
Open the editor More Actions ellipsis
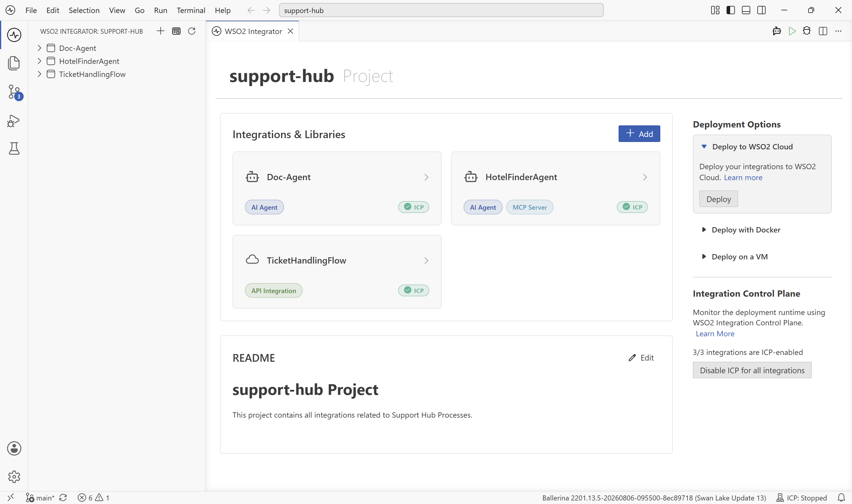coord(838,31)
